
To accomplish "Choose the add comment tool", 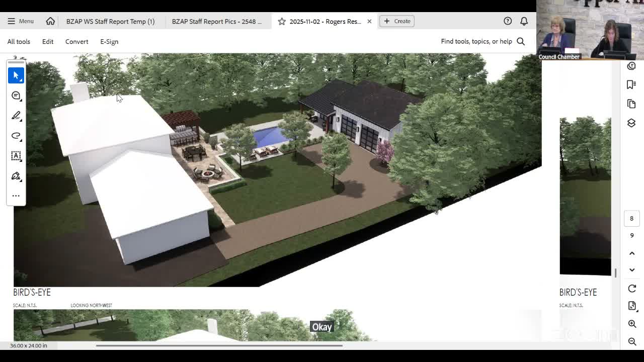I will point(16,96).
